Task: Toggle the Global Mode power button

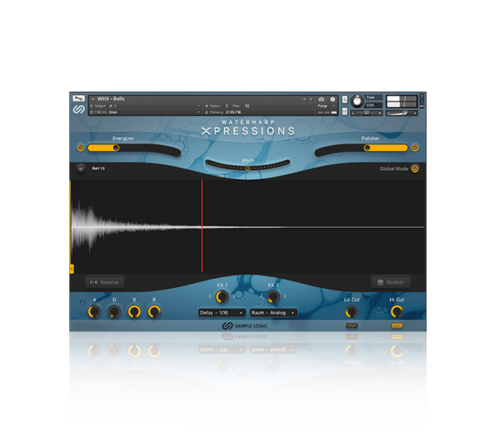Action: coord(415,169)
